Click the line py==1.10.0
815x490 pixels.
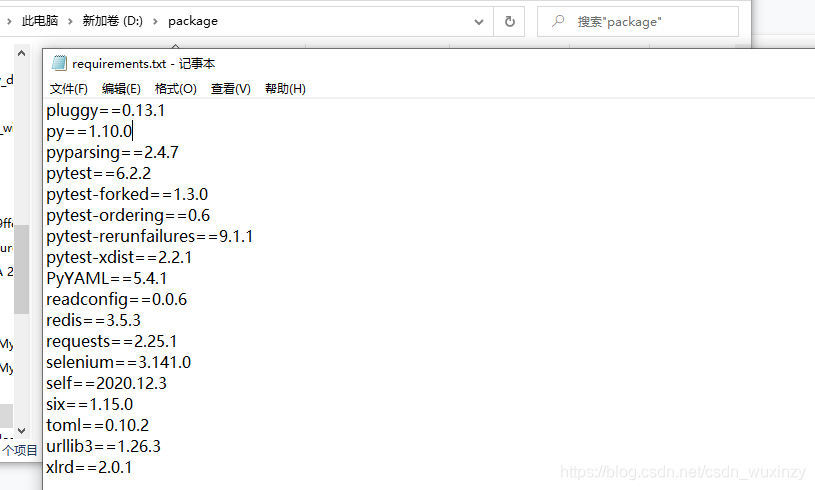(x=89, y=131)
